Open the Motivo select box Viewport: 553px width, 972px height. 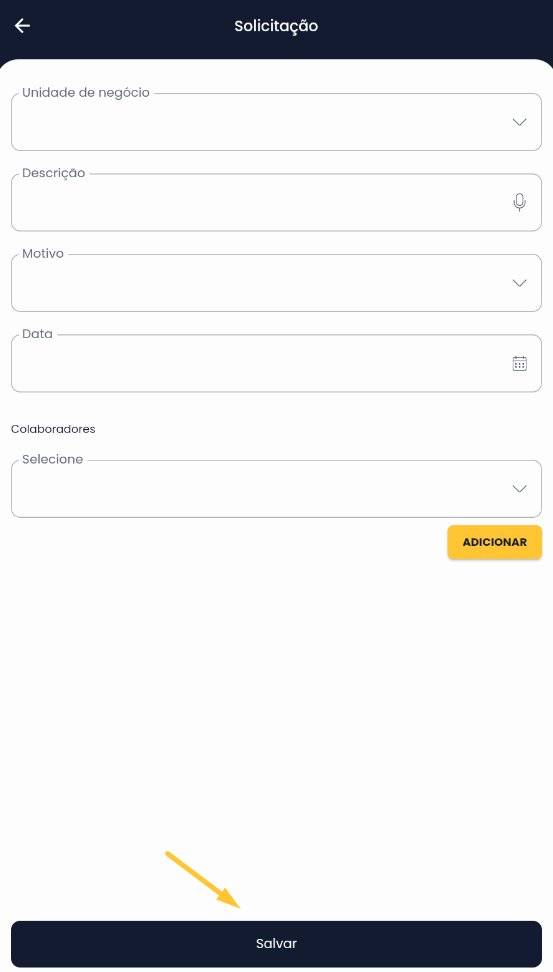pos(276,283)
